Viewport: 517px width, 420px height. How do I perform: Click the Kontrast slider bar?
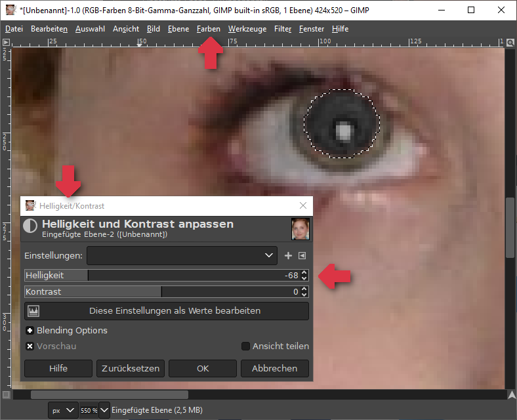(157, 291)
